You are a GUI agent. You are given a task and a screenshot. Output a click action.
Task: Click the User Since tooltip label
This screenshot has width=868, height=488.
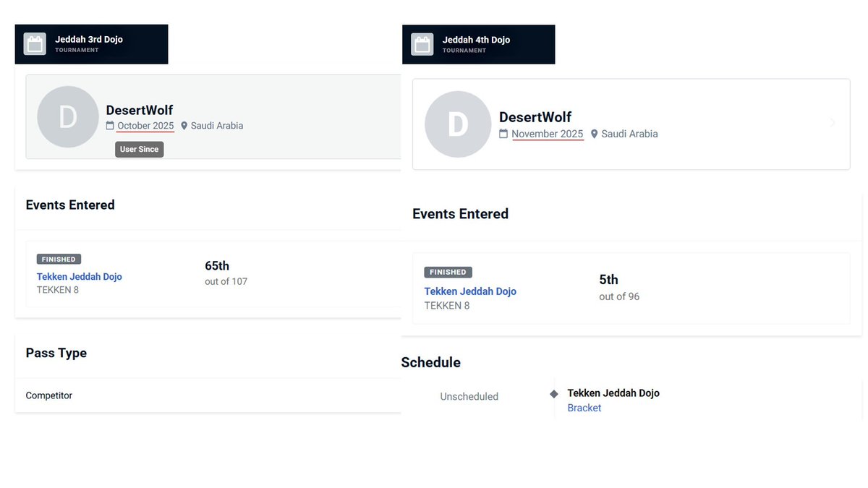click(x=139, y=149)
